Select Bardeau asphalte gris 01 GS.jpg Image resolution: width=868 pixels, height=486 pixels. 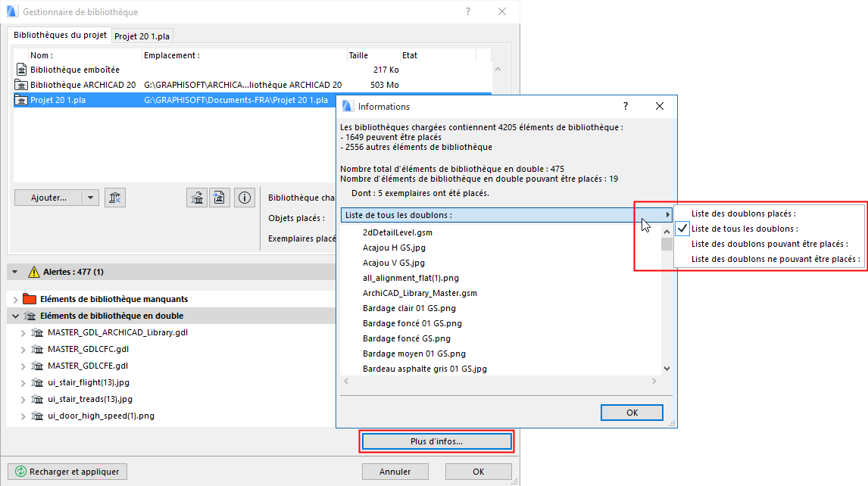425,369
